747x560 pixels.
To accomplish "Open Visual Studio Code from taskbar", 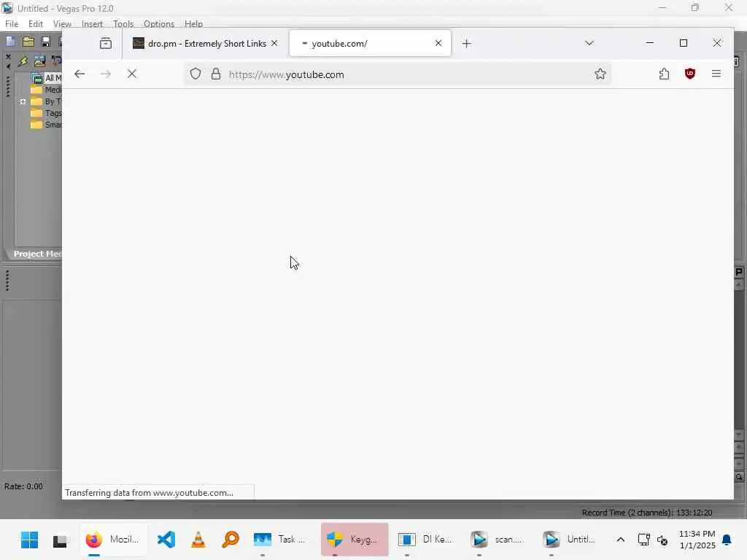I will point(166,540).
